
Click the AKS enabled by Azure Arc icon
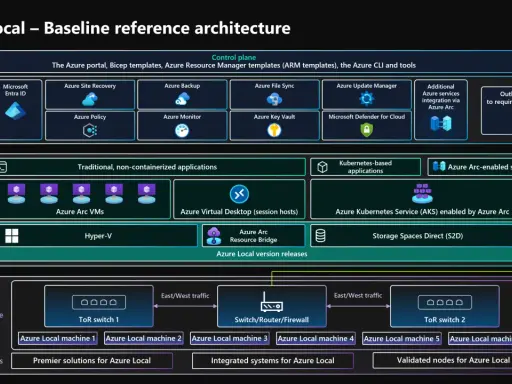tap(422, 193)
